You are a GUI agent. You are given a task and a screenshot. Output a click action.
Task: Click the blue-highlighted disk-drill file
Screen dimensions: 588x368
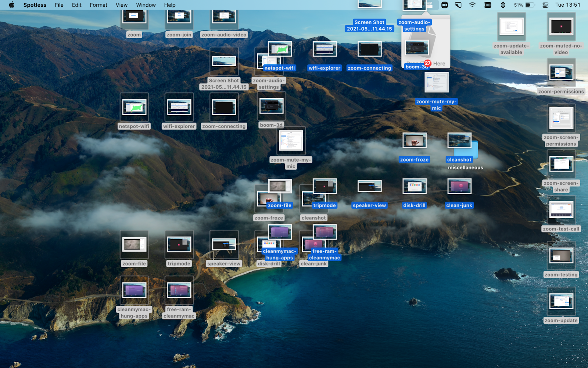coord(415,186)
